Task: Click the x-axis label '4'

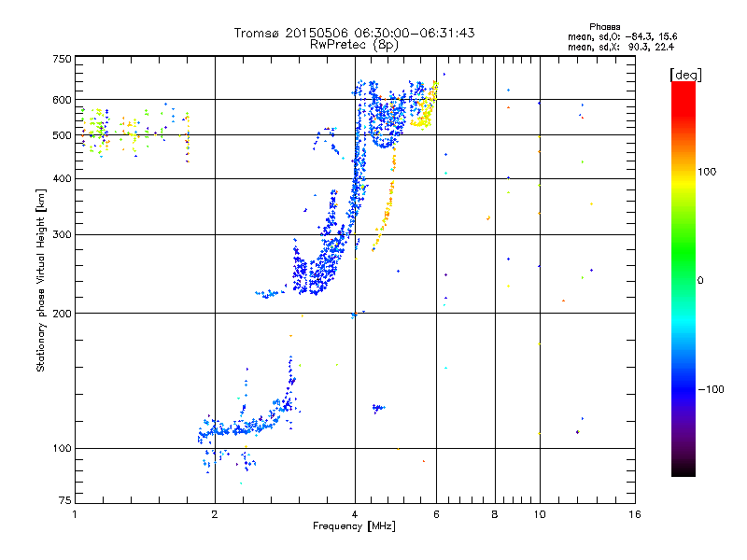Action: (x=355, y=514)
